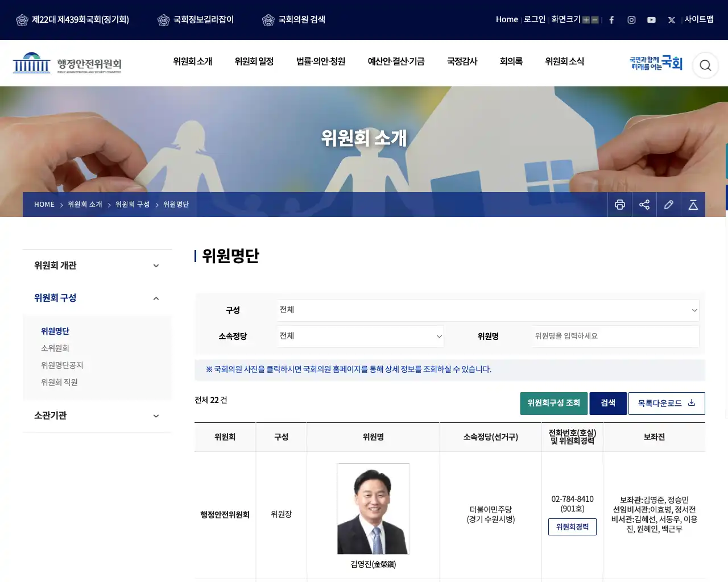Focus the 위원명 input field

(x=615, y=336)
